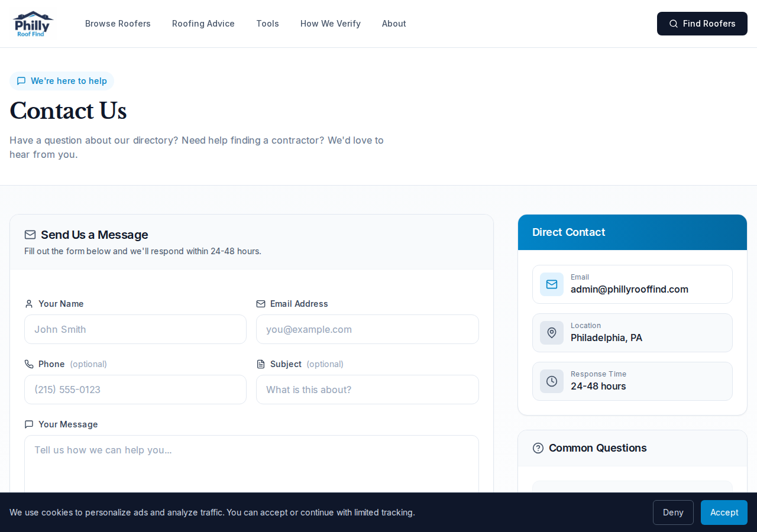Image resolution: width=757 pixels, height=532 pixels.
Task: Accept cookies in the banner
Action: click(724, 512)
